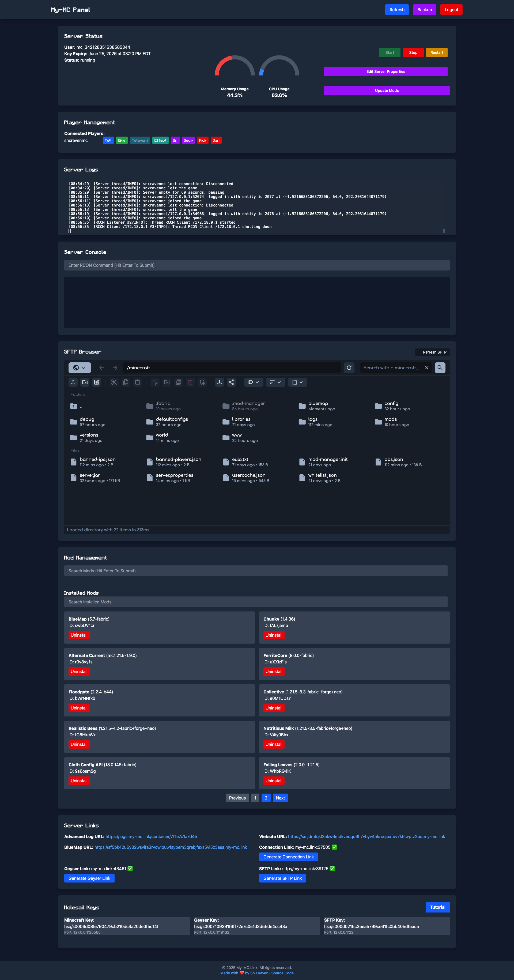Go to mods page 1
Screen dimensions: 514x980
point(255,798)
